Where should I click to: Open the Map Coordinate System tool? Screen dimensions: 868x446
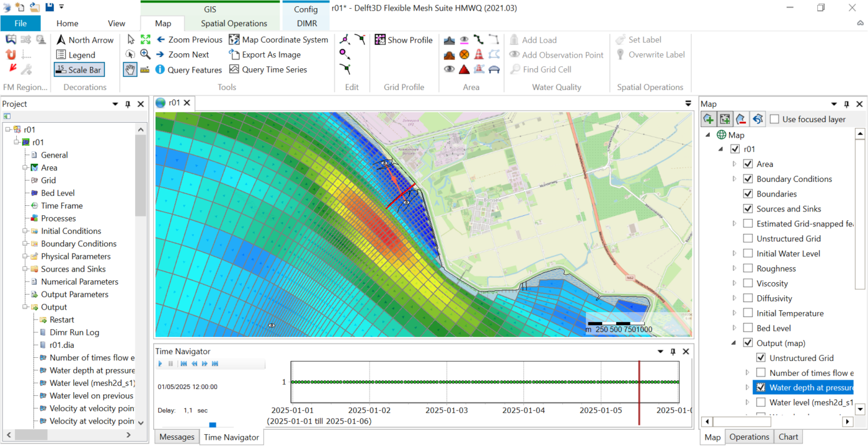[x=278, y=39]
